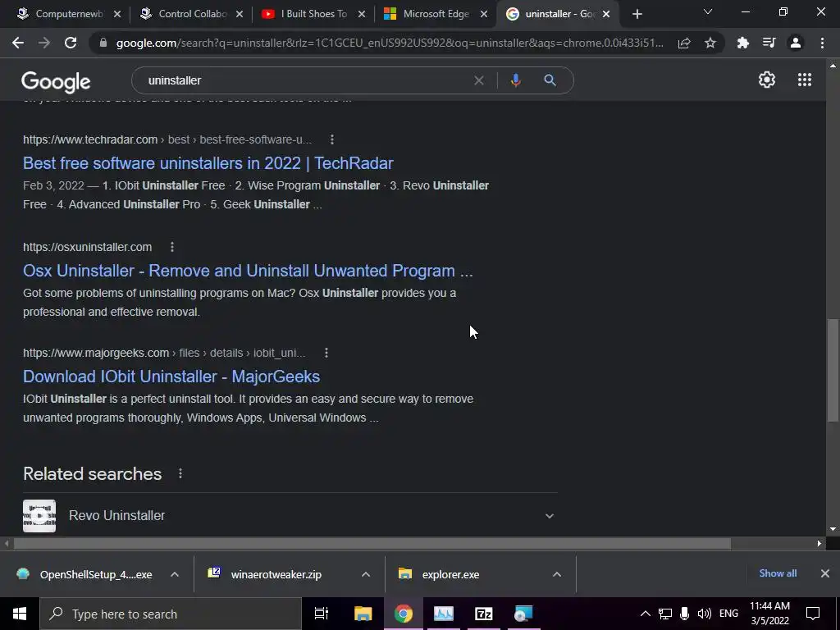Open more options for osxuninstaller.com result
Image resolution: width=840 pixels, height=630 pixels.
(x=172, y=247)
